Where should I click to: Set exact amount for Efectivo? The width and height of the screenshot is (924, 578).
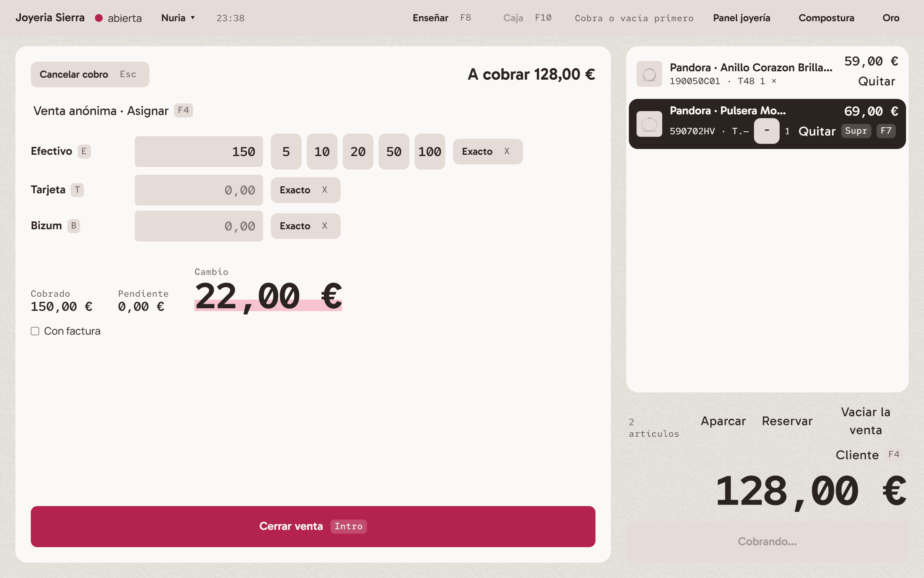click(x=488, y=151)
